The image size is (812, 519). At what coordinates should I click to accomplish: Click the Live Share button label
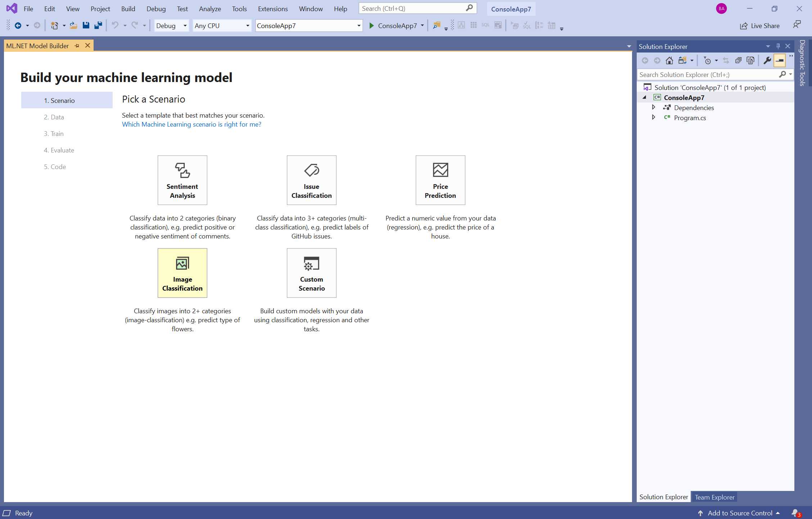click(x=765, y=26)
